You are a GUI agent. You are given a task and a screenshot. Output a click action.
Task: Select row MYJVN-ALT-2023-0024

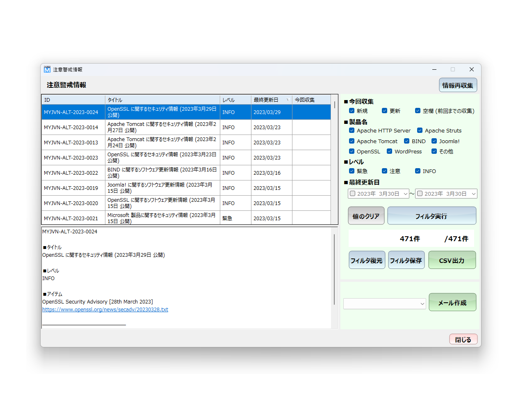186,112
